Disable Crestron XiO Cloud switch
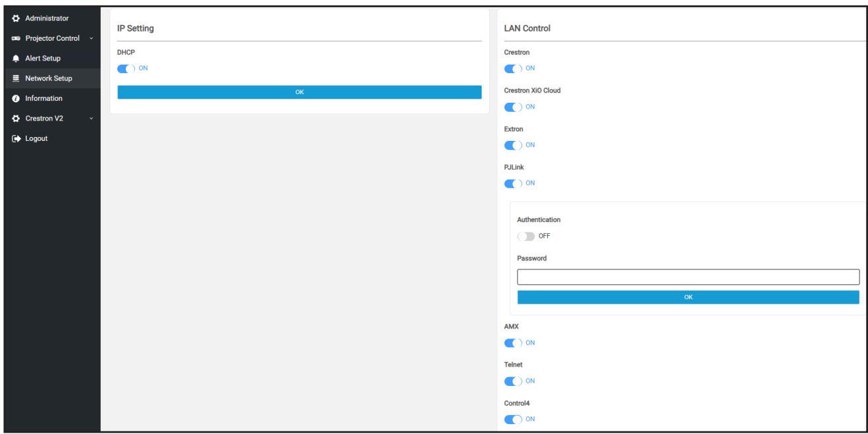This screenshot has height=434, width=868. tap(512, 106)
